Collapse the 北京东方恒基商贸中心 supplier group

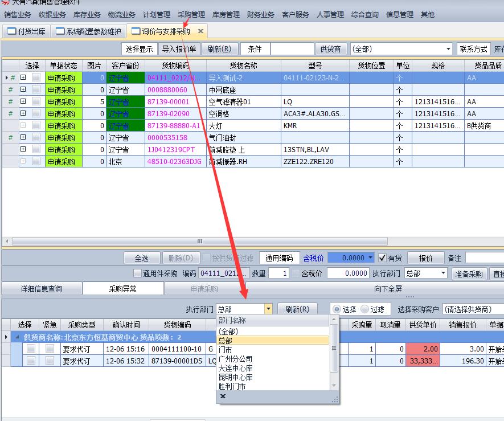click(x=17, y=337)
